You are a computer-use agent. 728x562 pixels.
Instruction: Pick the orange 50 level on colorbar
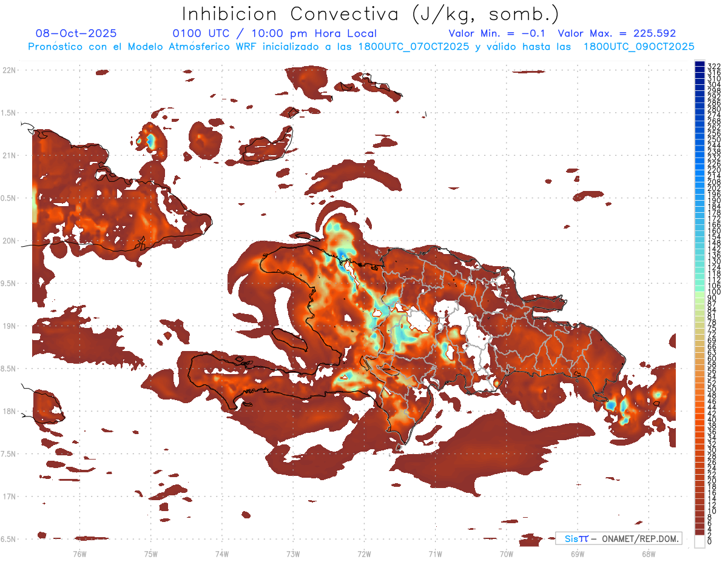[x=699, y=389]
